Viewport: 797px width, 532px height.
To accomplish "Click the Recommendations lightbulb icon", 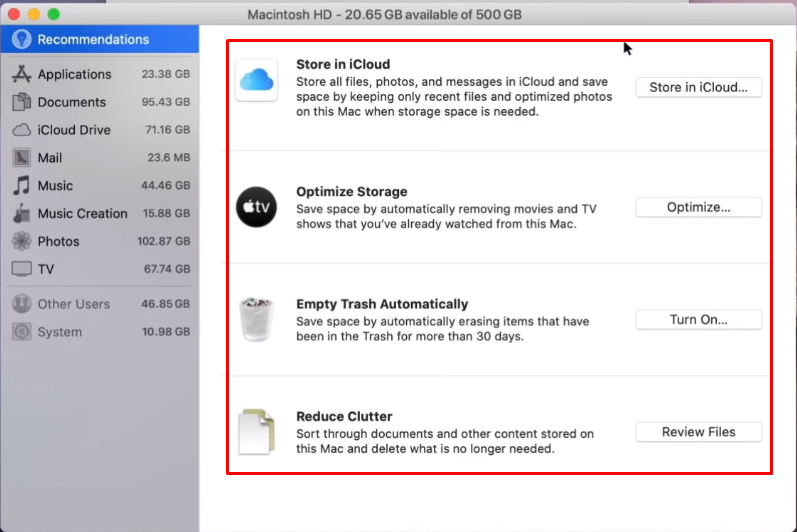I will (x=21, y=40).
